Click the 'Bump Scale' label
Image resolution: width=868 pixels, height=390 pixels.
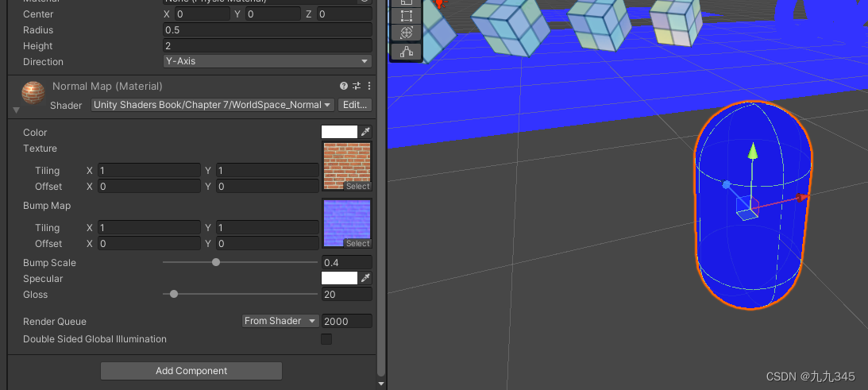[49, 263]
